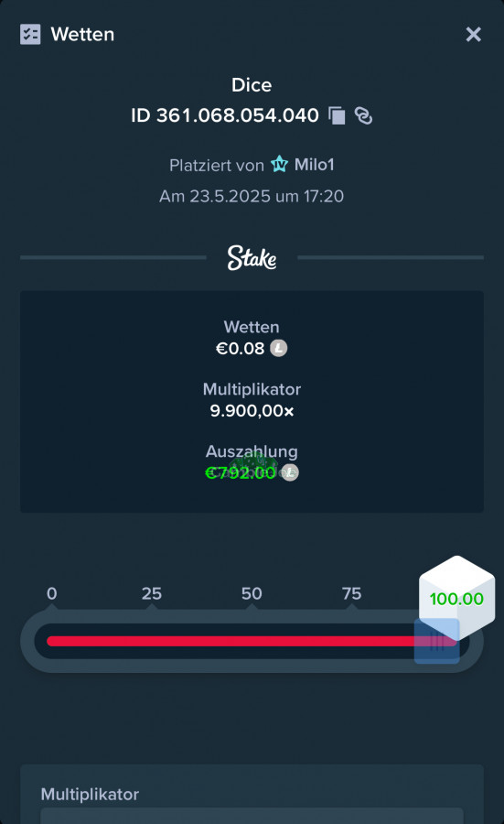Click the Wetten checklist icon

tap(30, 35)
